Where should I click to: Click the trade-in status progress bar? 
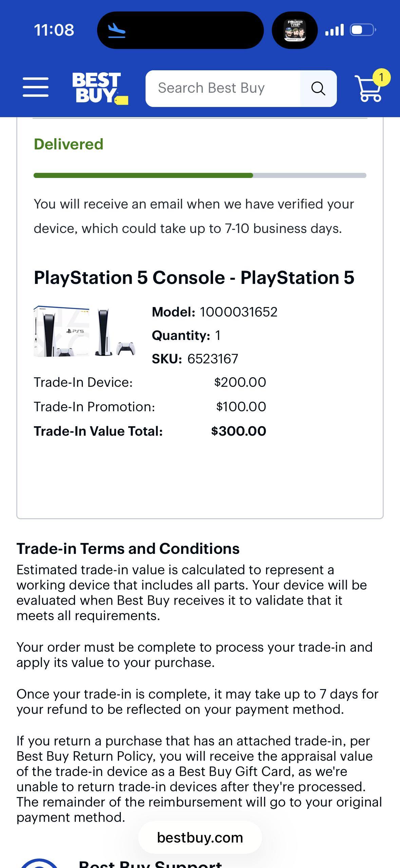(x=200, y=176)
